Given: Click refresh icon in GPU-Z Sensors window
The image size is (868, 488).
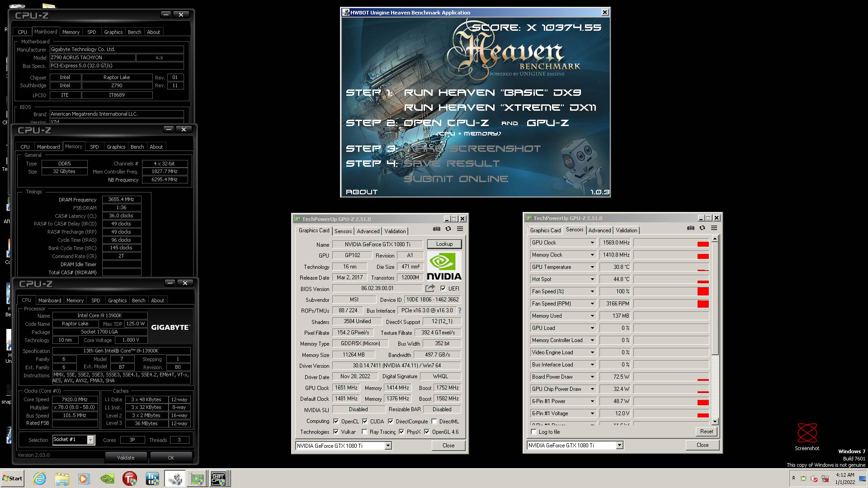Looking at the screenshot, I should point(702,228).
